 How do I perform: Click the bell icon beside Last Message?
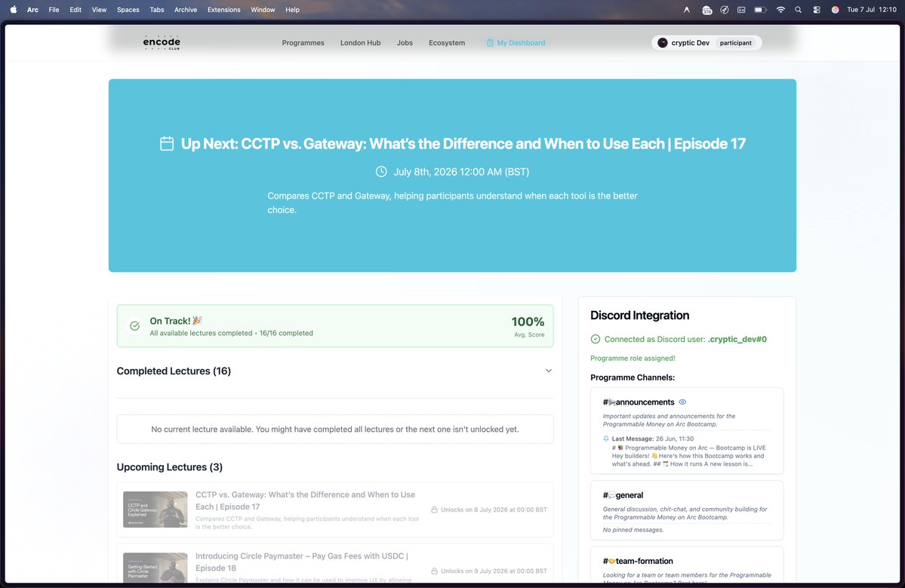tap(606, 439)
